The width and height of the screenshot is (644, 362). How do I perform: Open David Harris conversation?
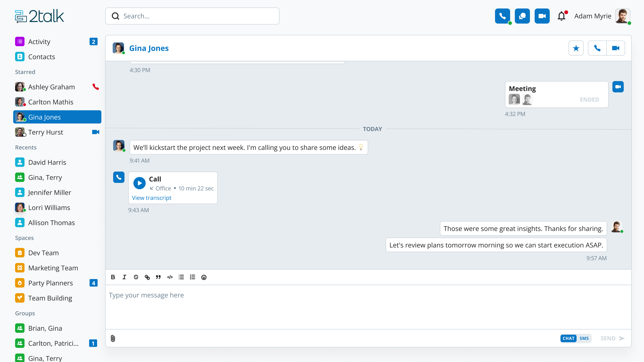pos(57,162)
